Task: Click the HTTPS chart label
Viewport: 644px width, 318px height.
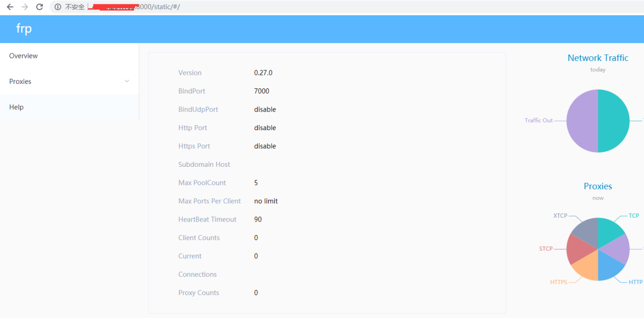Action: 558,282
